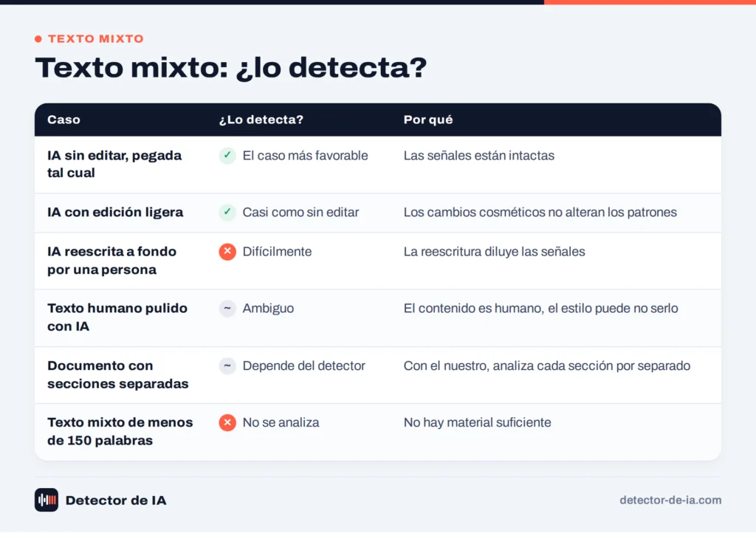Click the text 'Ambiguo'

pyautogui.click(x=268, y=309)
